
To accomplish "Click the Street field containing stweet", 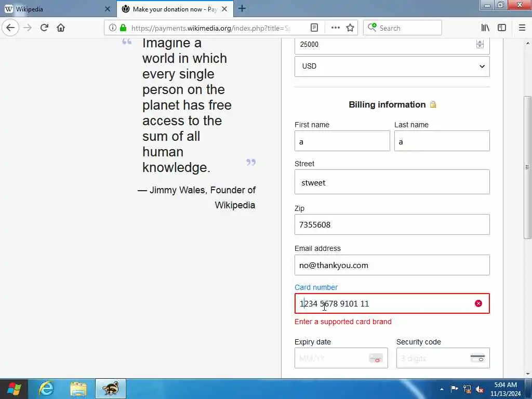I will pyautogui.click(x=392, y=182).
